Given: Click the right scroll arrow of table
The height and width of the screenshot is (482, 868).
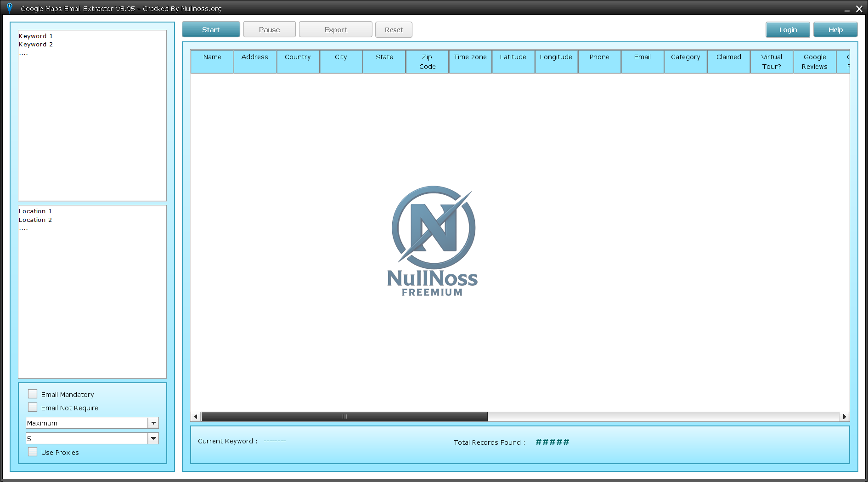Looking at the screenshot, I should [x=844, y=417].
